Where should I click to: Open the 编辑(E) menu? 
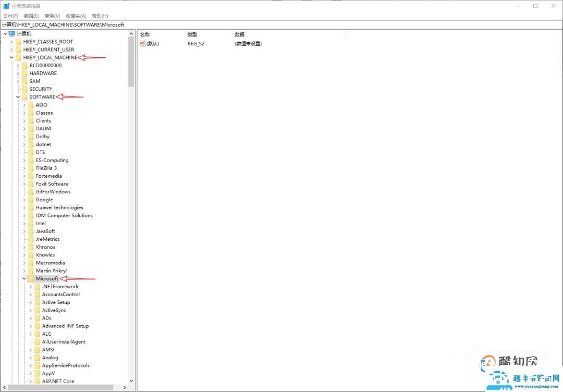pyautogui.click(x=31, y=16)
